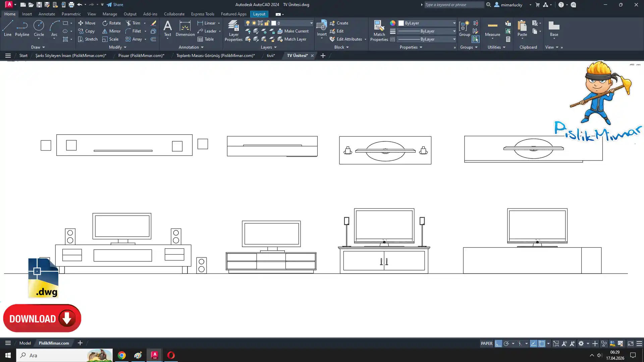
Task: Switch to the Annotate ribbon tab
Action: (47, 14)
